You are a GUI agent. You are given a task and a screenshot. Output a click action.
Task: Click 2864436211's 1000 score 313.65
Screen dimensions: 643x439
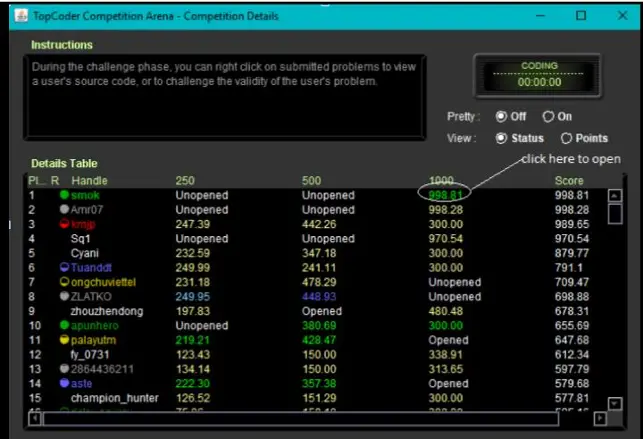445,369
